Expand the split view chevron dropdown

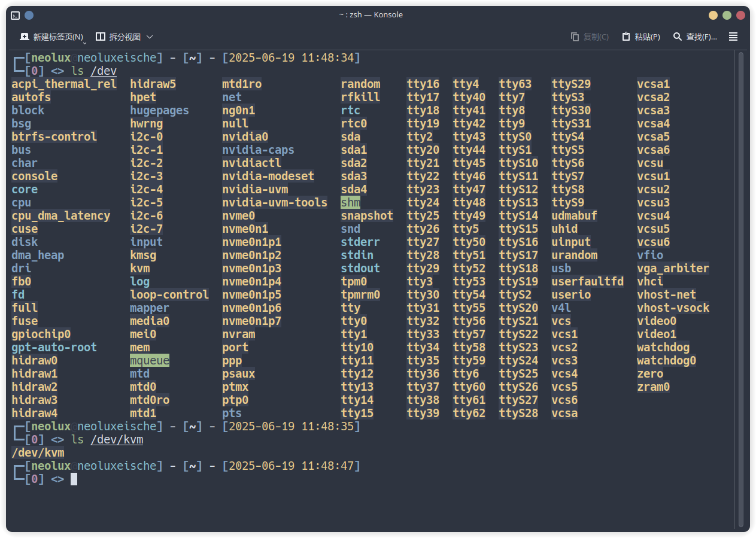150,37
